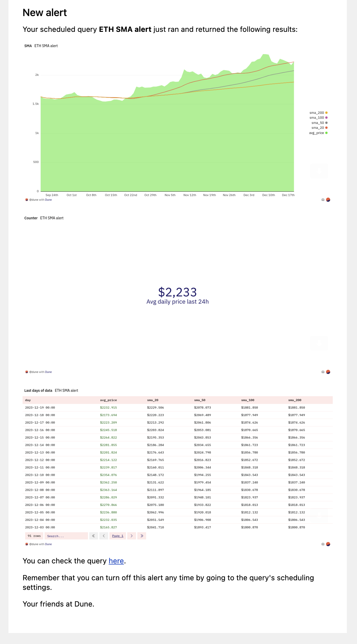
Task: Click the 'Dec 17th' x-axis label
Action: (288, 195)
